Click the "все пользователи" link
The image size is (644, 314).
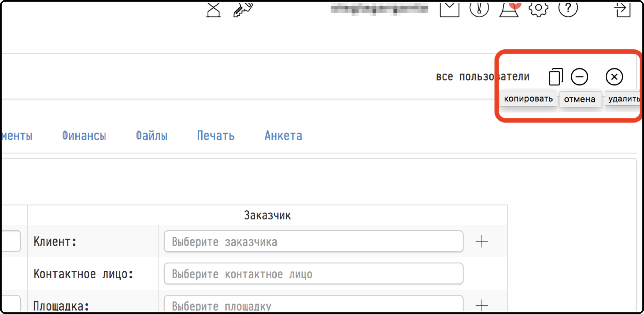(x=482, y=77)
